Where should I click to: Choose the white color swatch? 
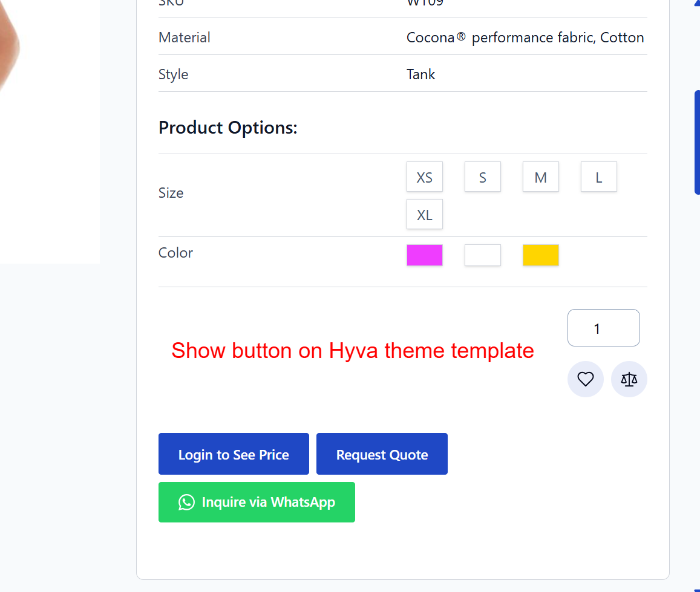pyautogui.click(x=482, y=255)
